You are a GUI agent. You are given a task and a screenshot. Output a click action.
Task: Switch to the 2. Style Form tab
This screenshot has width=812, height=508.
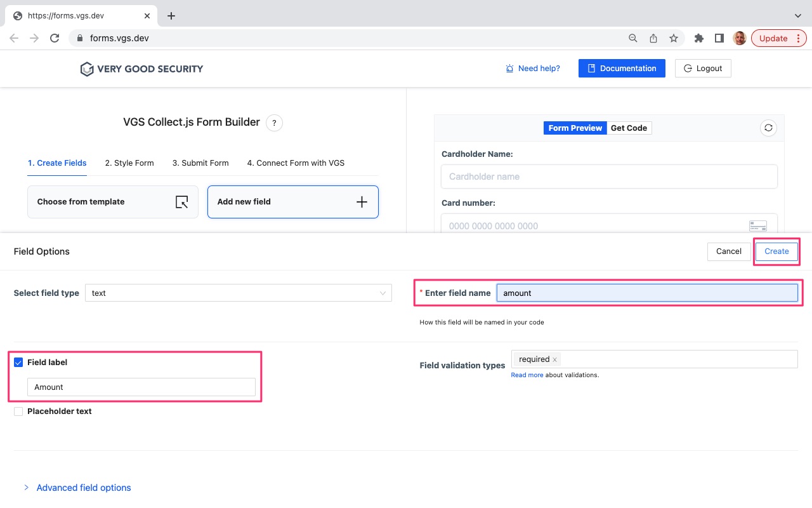(x=129, y=163)
